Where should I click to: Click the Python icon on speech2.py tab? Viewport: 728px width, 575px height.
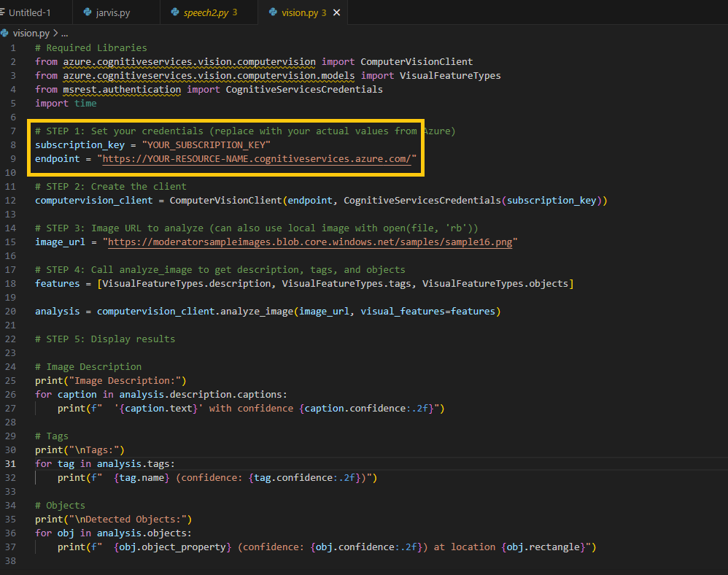(175, 12)
